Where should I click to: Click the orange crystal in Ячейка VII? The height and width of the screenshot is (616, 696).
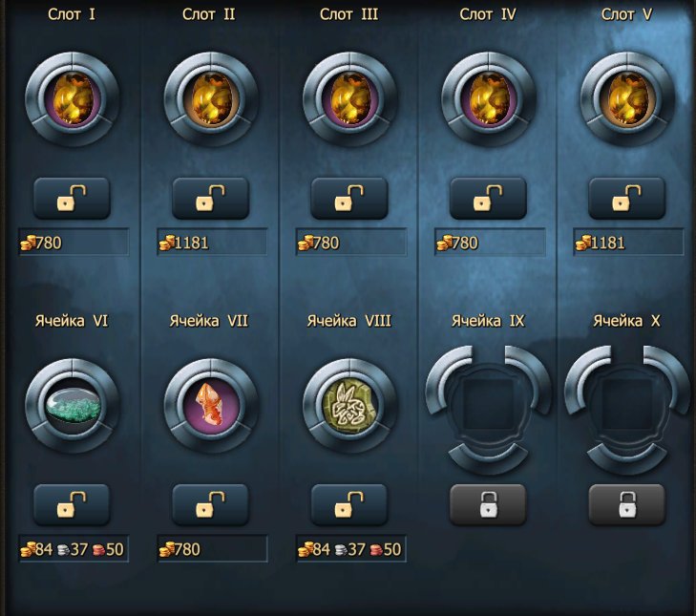(x=211, y=405)
